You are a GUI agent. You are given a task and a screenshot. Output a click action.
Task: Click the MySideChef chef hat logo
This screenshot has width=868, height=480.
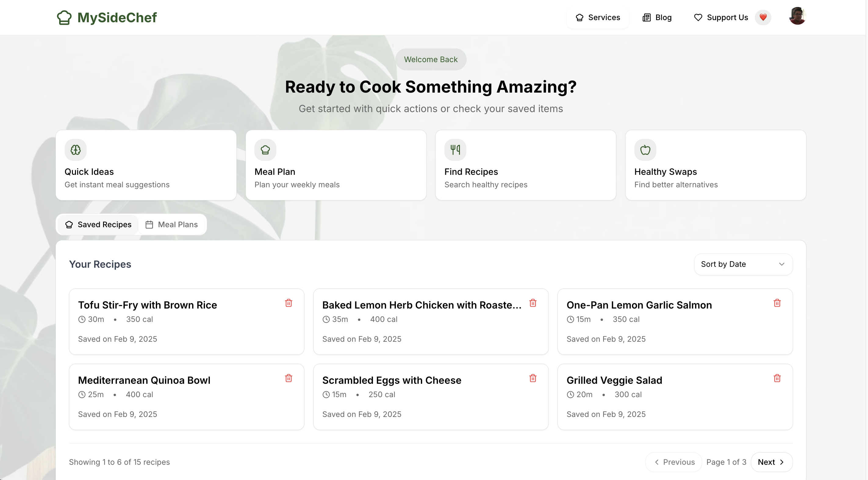[64, 17]
